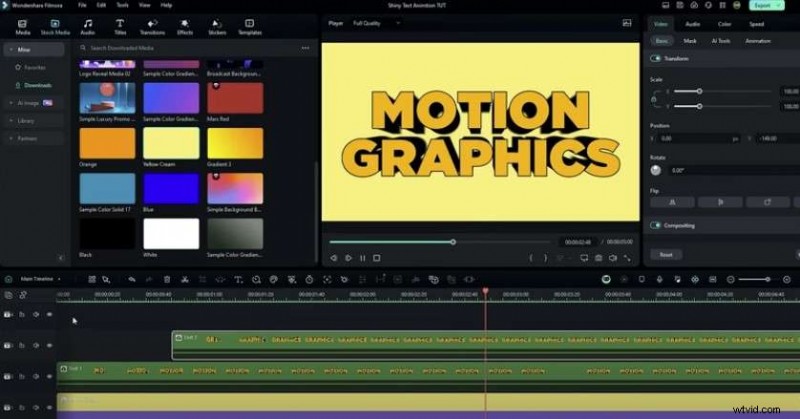Select the Text T tool in timeline toolbar

click(x=238, y=280)
